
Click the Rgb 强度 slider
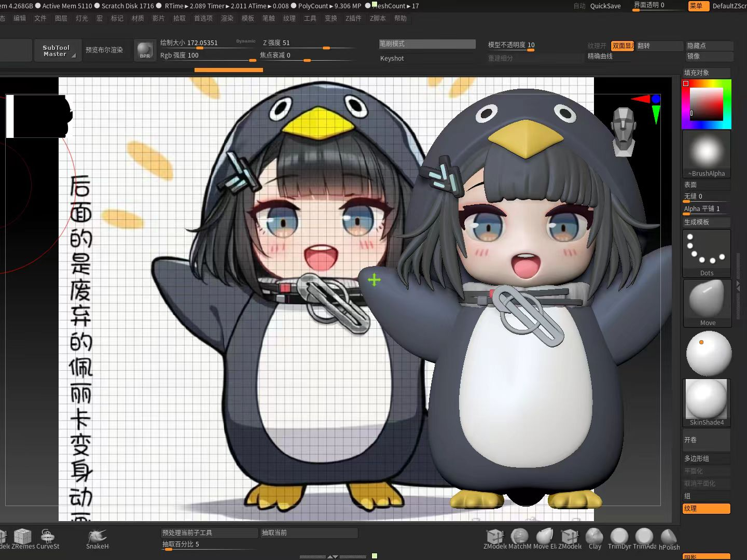pyautogui.click(x=208, y=56)
